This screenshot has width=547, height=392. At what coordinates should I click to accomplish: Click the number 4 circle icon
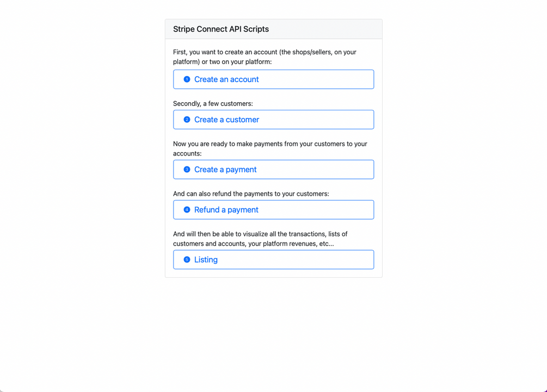click(187, 210)
